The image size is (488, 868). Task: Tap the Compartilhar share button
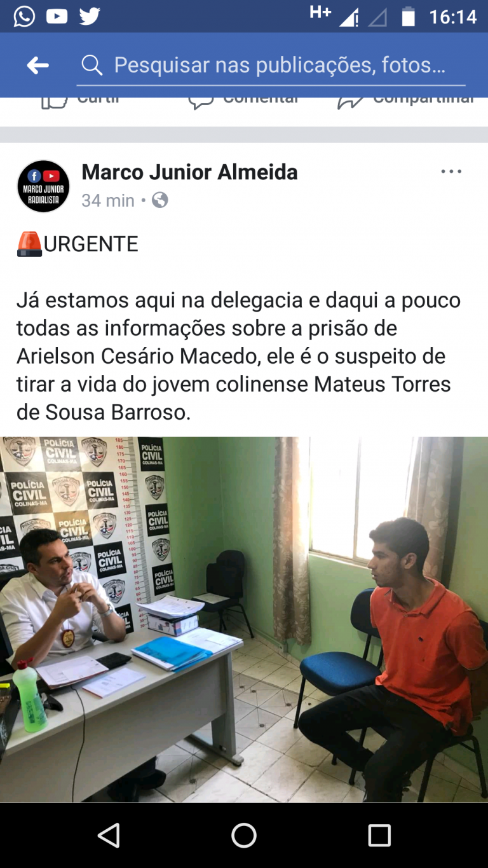point(407,100)
